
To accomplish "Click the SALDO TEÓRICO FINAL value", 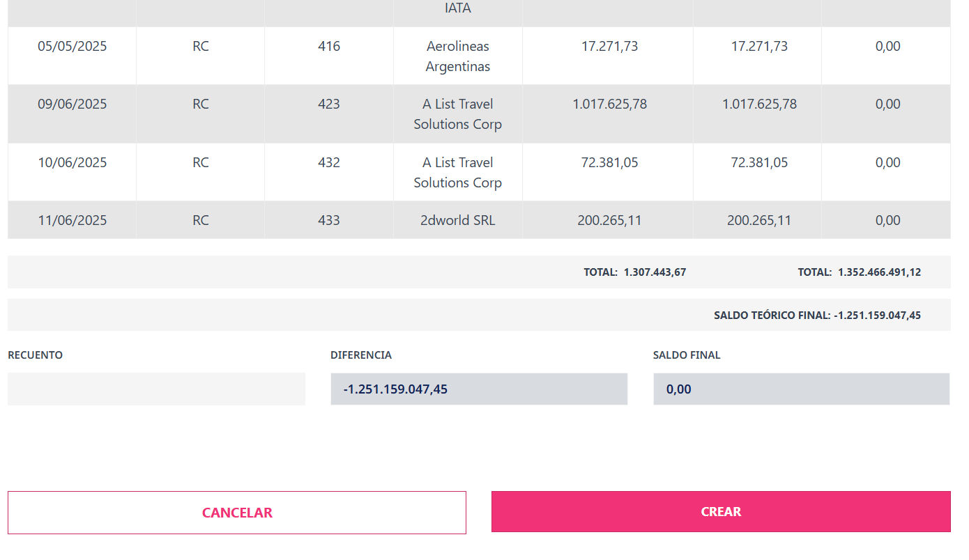I will pos(877,316).
